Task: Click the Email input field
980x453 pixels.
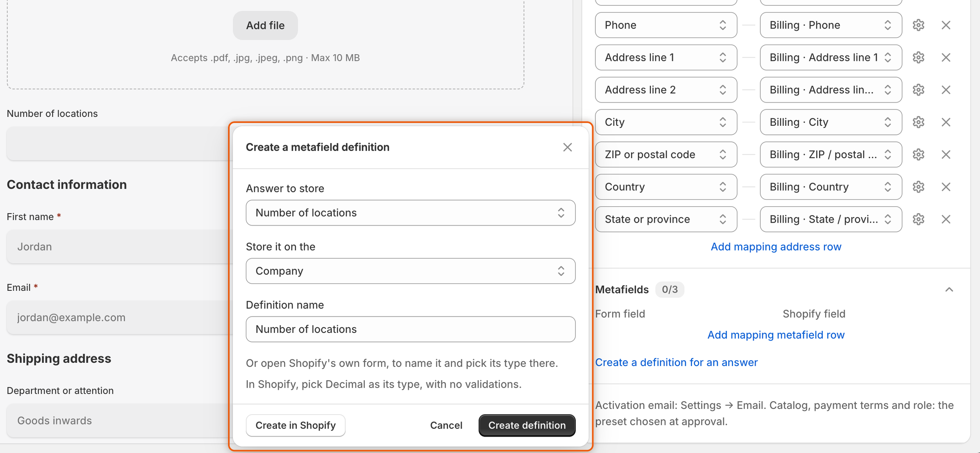Action: 118,317
